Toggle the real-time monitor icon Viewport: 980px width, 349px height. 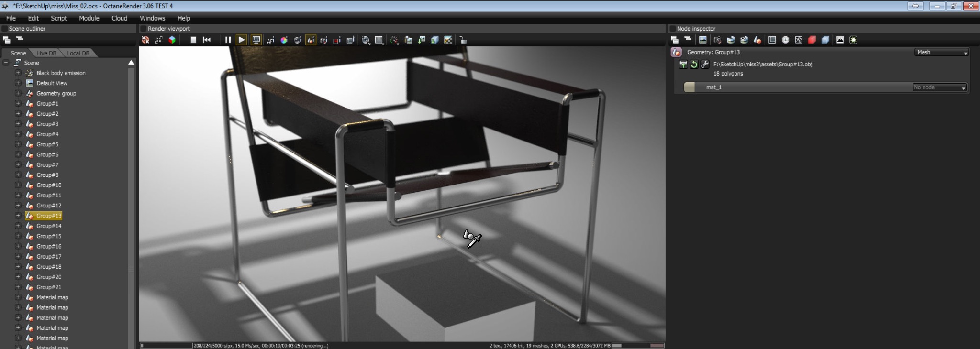coord(256,40)
